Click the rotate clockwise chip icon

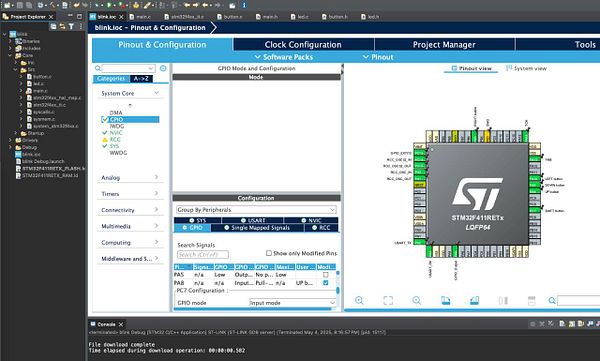pos(445,301)
